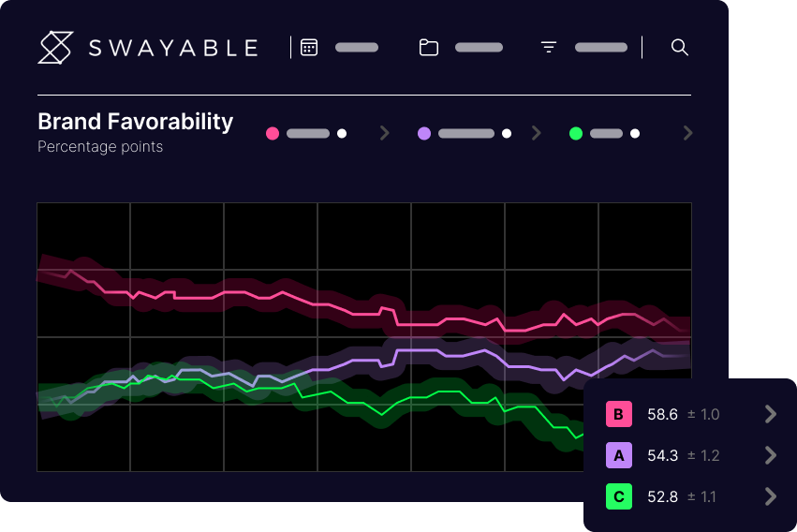Click the Swayable logo icon
This screenshot has height=532, width=797.
tap(55, 48)
